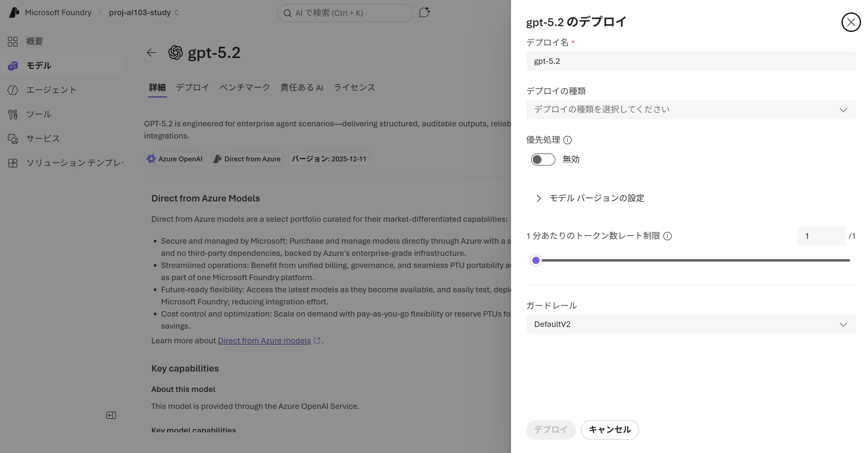Select the エージェント agents sidebar icon
This screenshot has width=868, height=453.
(x=13, y=90)
